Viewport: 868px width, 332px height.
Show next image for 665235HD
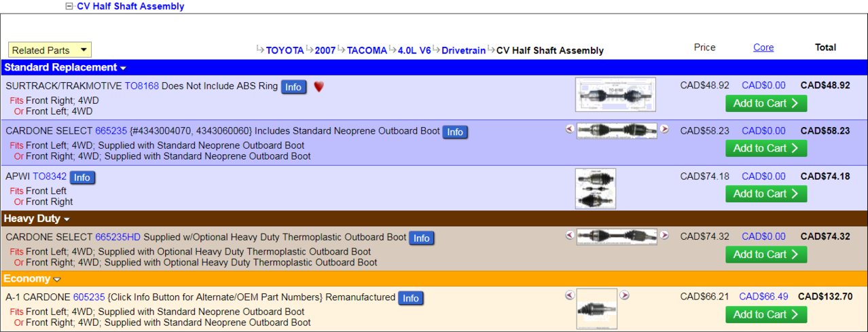(x=664, y=235)
